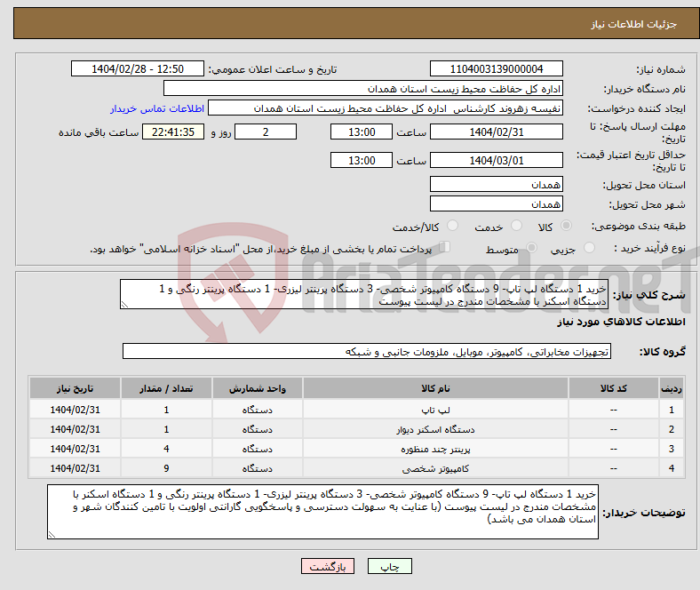Click the unit cell in دستگاه اسکنر دیوار row
The width and height of the screenshot is (700, 590).
[x=258, y=429]
